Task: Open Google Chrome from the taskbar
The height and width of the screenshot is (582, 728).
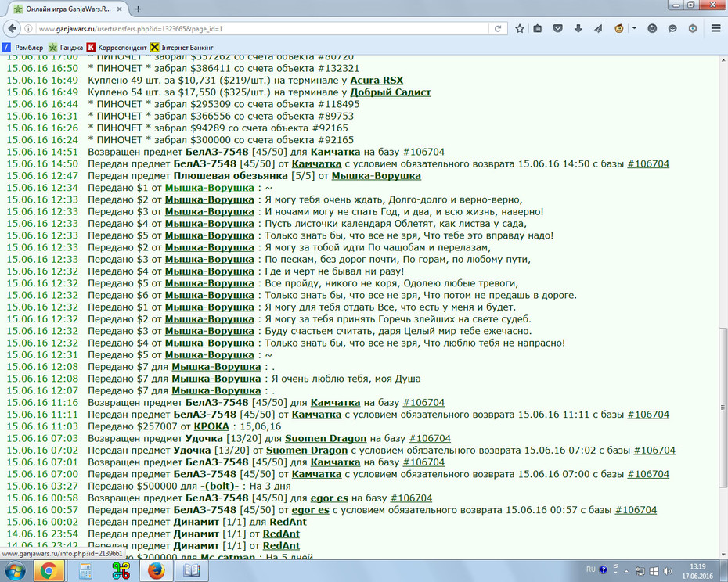Action: [x=49, y=571]
